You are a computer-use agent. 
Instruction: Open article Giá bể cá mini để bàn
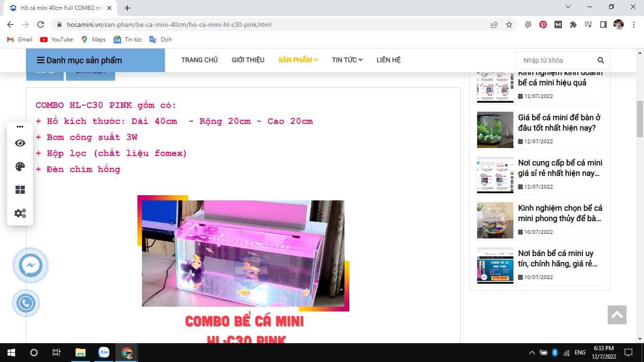point(560,123)
